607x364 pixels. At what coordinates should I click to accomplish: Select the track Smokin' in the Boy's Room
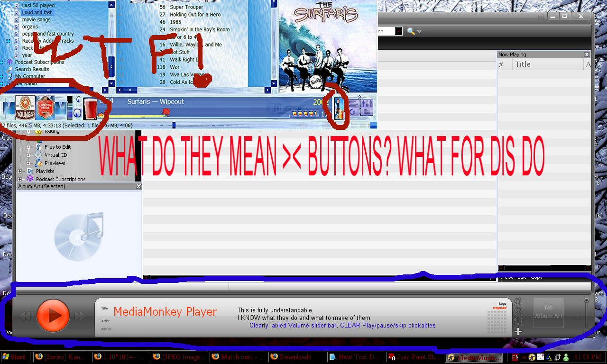coord(200,29)
